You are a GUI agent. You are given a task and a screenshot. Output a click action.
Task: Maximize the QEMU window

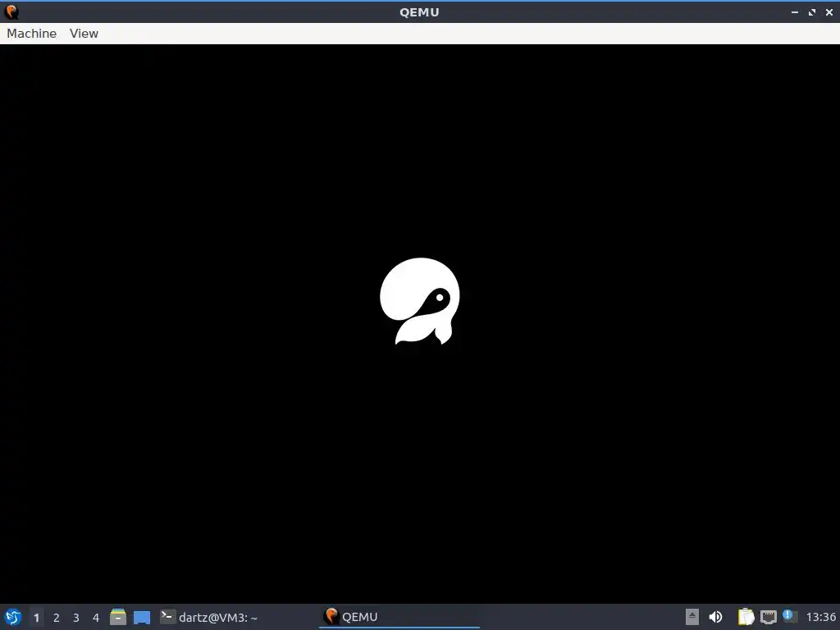tap(812, 12)
